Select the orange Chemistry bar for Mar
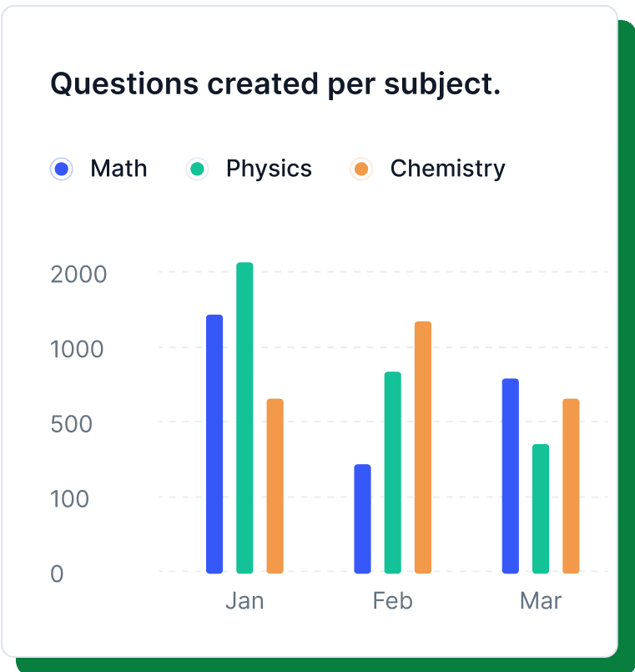Viewport: 635px width, 672px height. (x=571, y=486)
